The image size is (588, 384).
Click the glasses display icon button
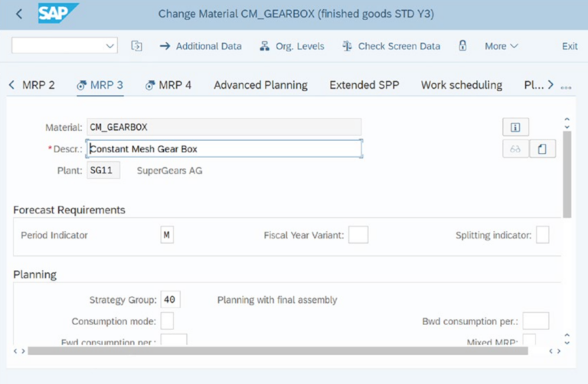pos(515,149)
